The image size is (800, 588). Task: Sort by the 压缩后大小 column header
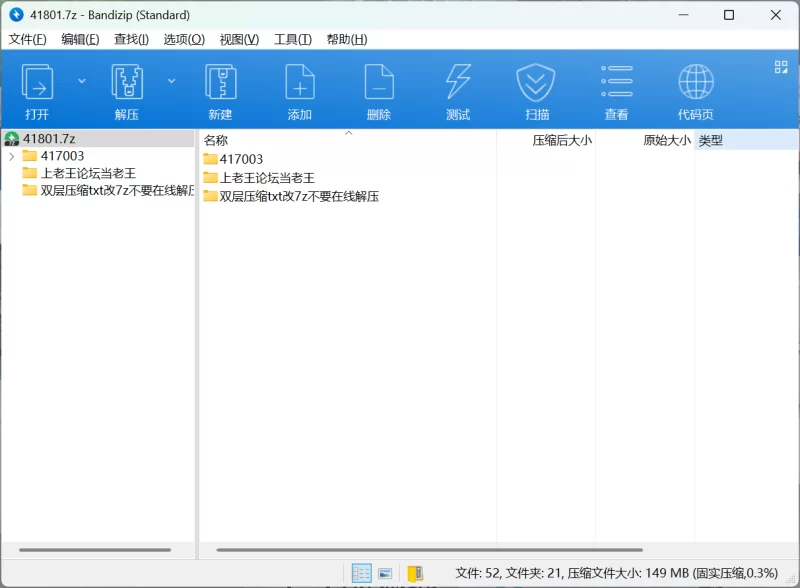point(561,140)
